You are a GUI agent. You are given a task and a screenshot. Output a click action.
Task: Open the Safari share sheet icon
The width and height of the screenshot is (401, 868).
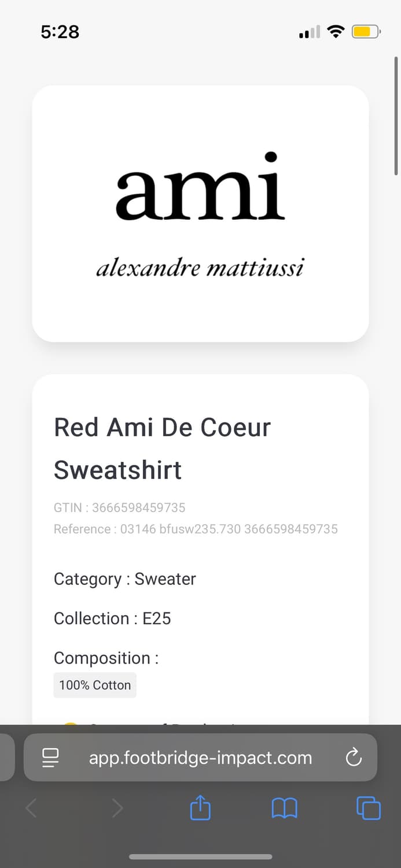[x=200, y=807]
